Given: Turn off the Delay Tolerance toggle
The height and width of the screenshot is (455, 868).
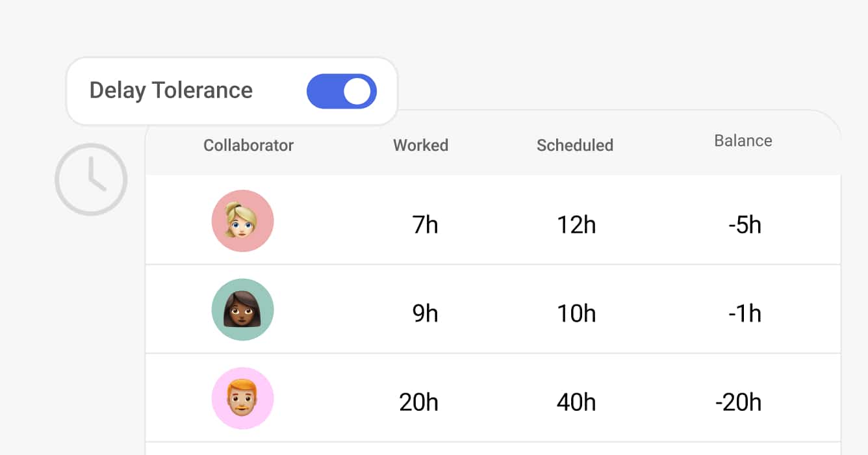Looking at the screenshot, I should [342, 92].
